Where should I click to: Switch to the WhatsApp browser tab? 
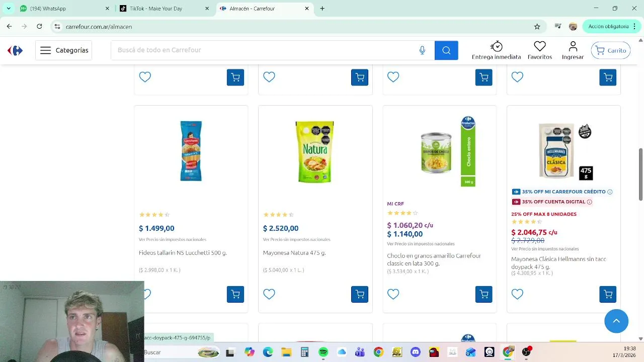click(64, 9)
